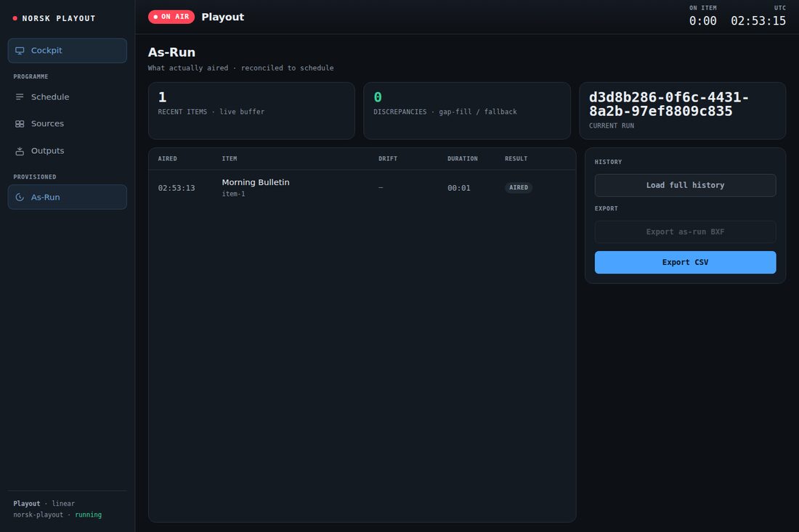Click the Schedule list icon
The height and width of the screenshot is (532, 799).
coord(20,97)
